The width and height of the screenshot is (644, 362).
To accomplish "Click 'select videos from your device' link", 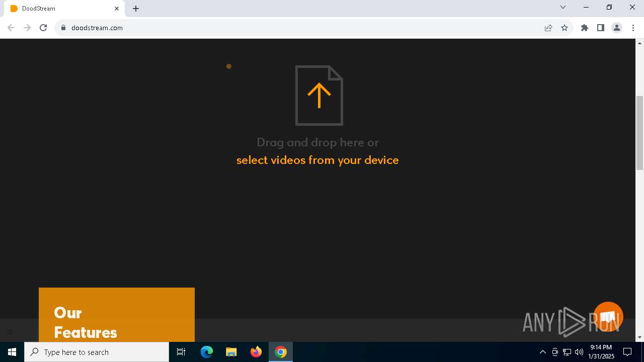I will [317, 160].
